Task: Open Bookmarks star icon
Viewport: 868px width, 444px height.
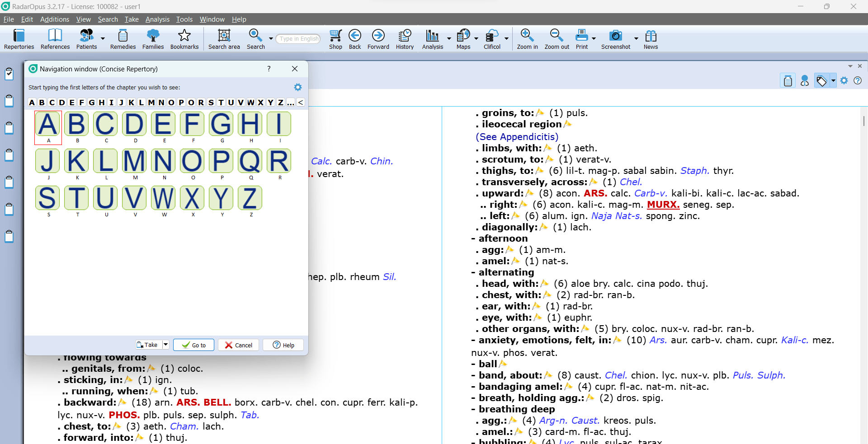Action: click(184, 39)
